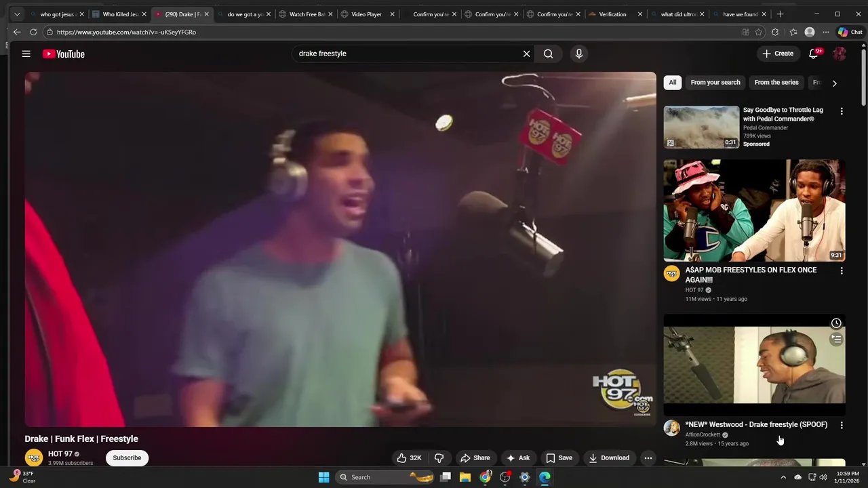Open the HOT 97 avatar beside the A$AP video
868x488 pixels.
tap(672, 274)
